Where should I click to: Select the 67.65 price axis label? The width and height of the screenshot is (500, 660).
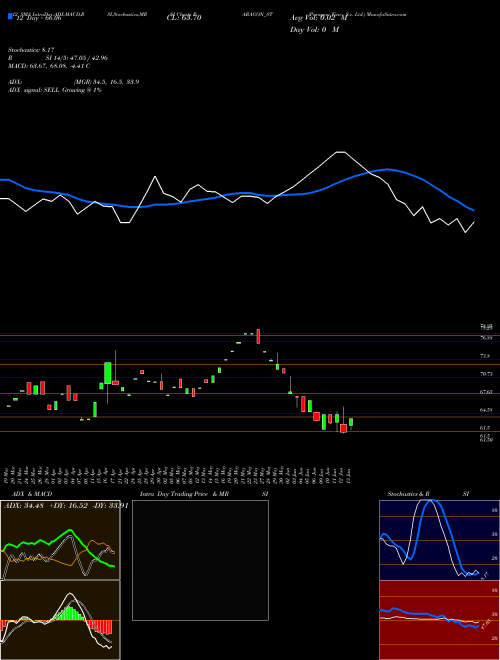click(x=486, y=392)
